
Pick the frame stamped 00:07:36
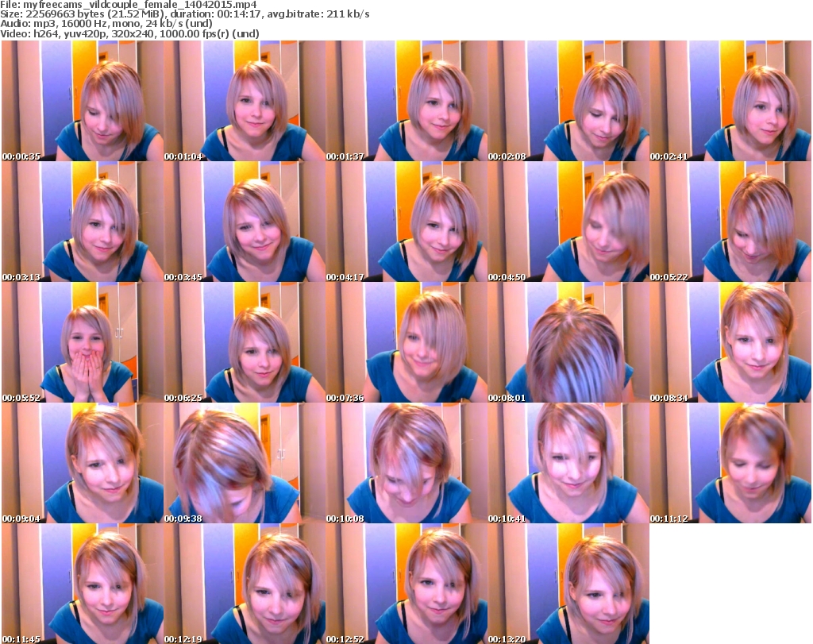click(406, 342)
